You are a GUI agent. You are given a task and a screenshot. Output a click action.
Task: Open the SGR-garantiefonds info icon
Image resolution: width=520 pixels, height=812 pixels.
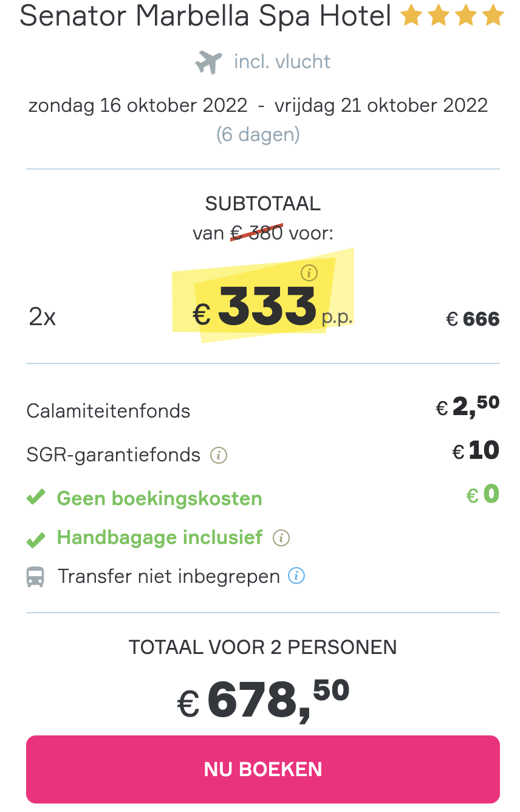(219, 455)
